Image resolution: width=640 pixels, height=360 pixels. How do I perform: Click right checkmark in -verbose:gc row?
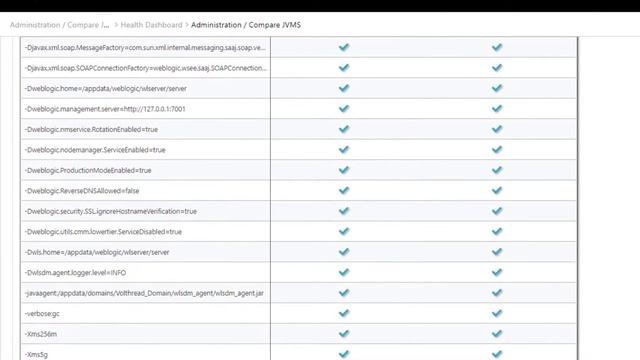pyautogui.click(x=497, y=313)
